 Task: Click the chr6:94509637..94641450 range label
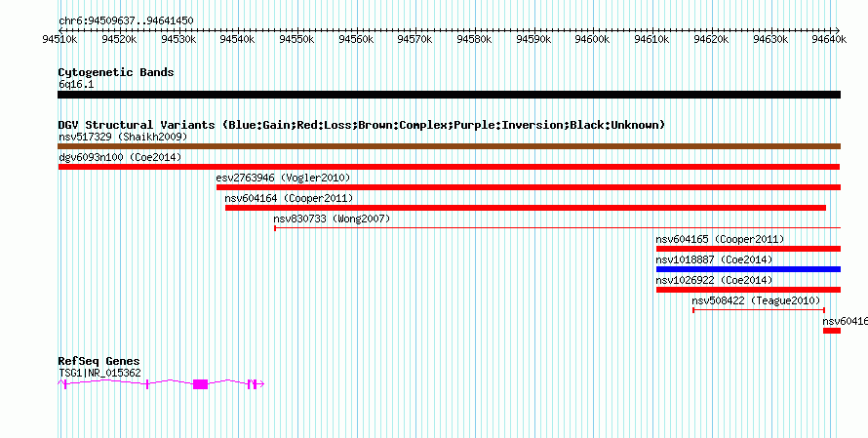point(126,21)
